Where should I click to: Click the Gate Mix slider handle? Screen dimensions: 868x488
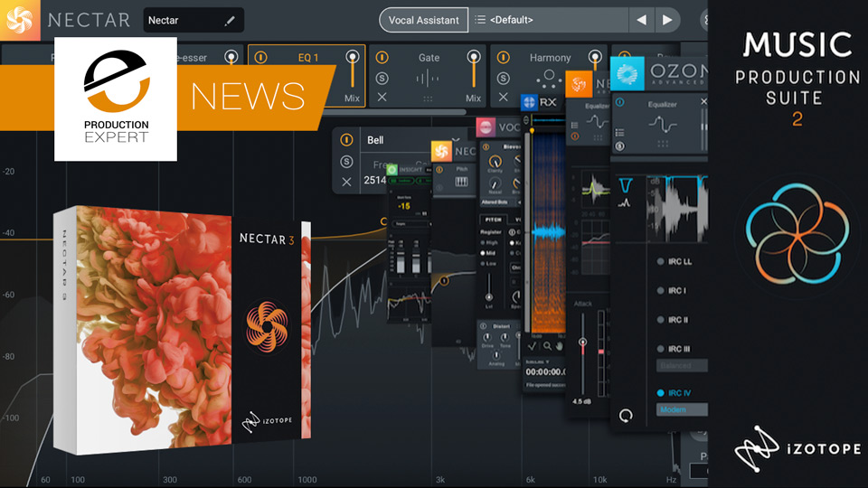tap(473, 57)
